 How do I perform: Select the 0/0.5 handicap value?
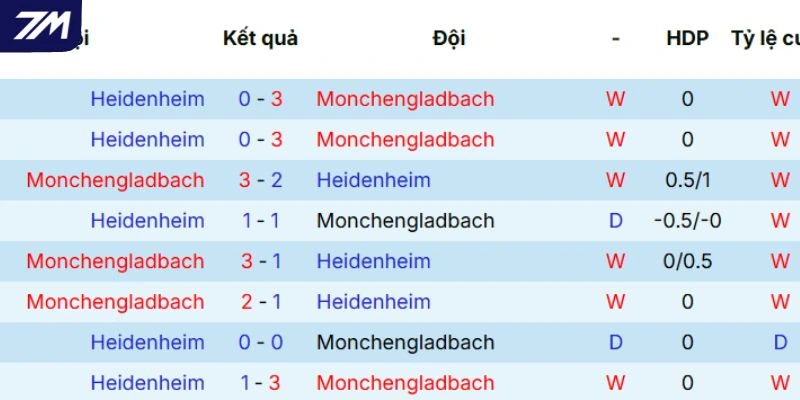tap(687, 262)
